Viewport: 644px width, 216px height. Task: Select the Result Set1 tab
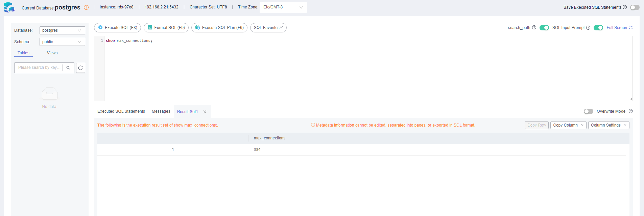[187, 112]
